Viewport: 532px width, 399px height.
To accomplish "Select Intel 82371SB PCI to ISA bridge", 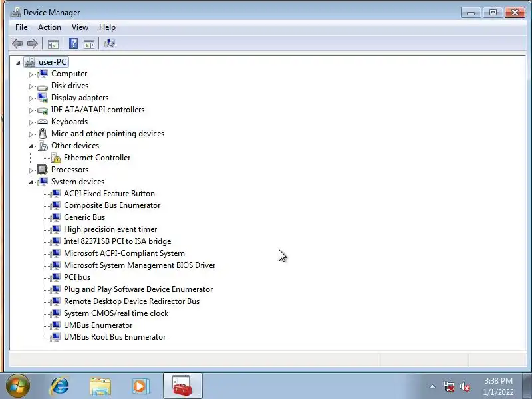I will (118, 241).
